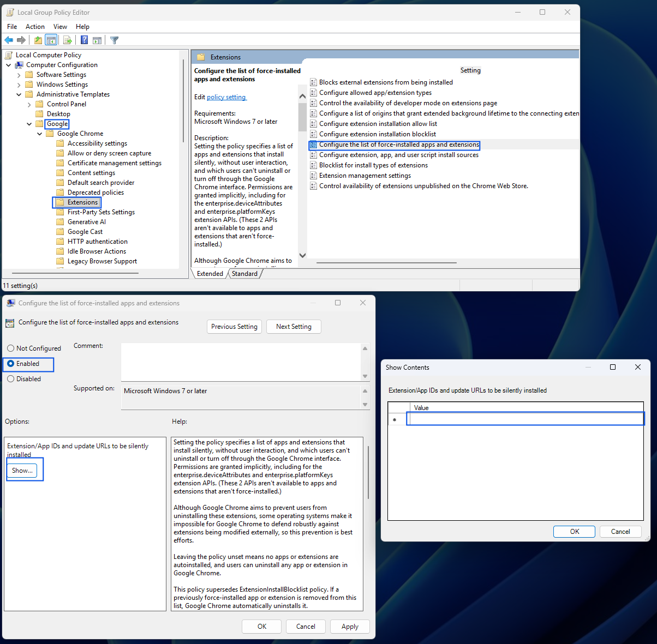Click the settings list horizontal scrollbar
This screenshot has width=657, height=644.
pos(386,263)
